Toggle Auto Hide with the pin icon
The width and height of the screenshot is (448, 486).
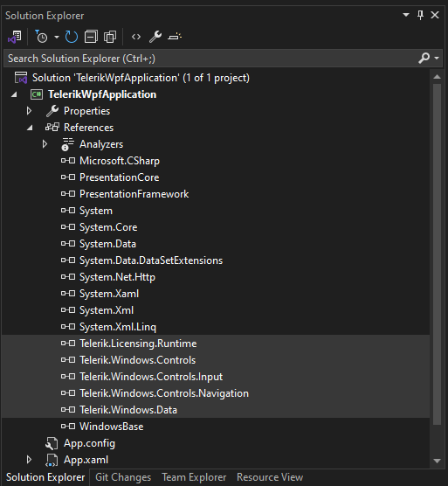point(420,15)
